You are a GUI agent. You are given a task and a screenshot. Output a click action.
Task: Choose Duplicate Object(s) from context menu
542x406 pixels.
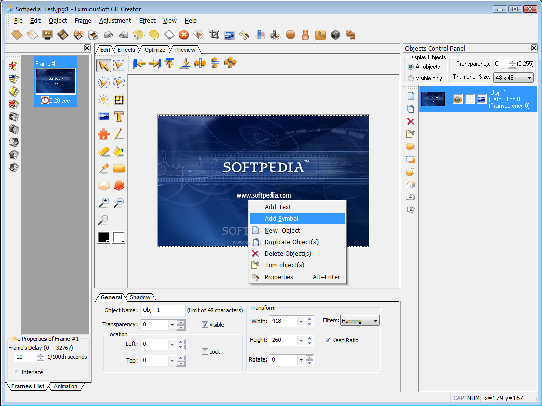297,242
